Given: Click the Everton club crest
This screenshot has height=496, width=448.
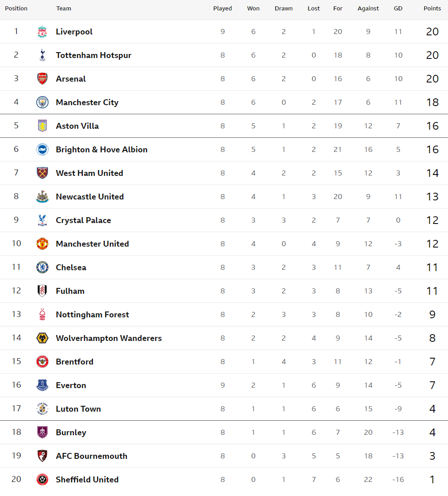Looking at the screenshot, I should (x=42, y=385).
